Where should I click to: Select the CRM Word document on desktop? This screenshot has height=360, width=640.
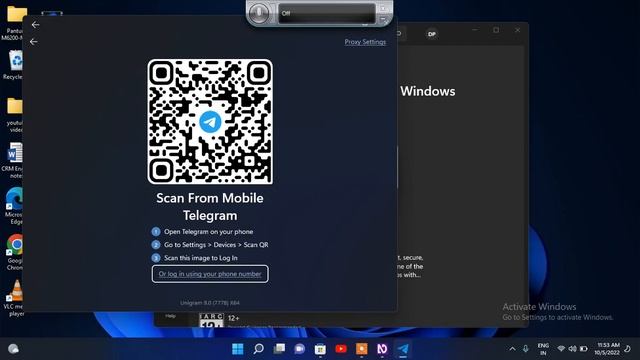tap(13, 160)
